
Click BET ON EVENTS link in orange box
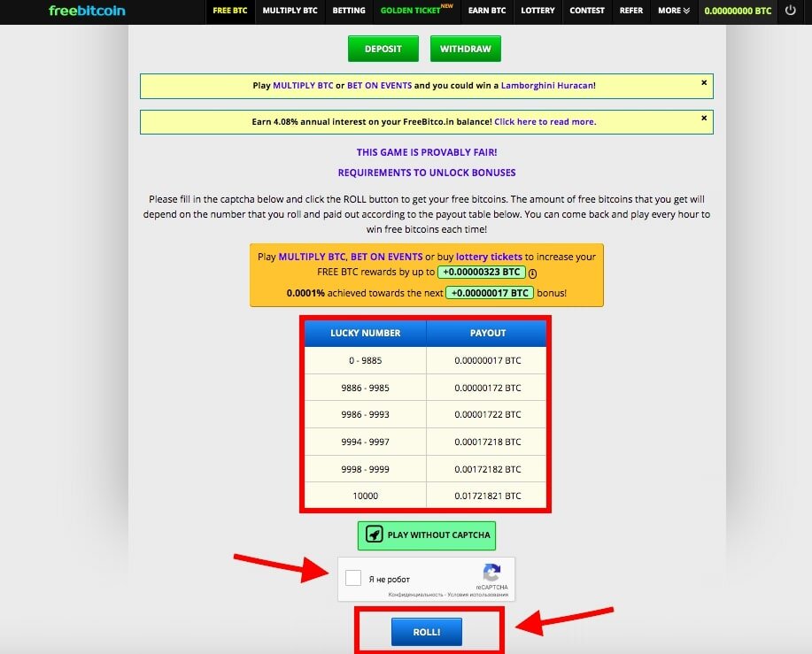point(387,257)
